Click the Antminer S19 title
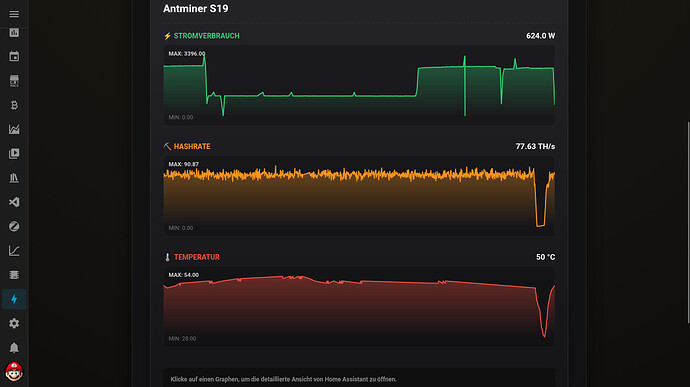Viewport: 690px width, 387px height. pos(195,8)
